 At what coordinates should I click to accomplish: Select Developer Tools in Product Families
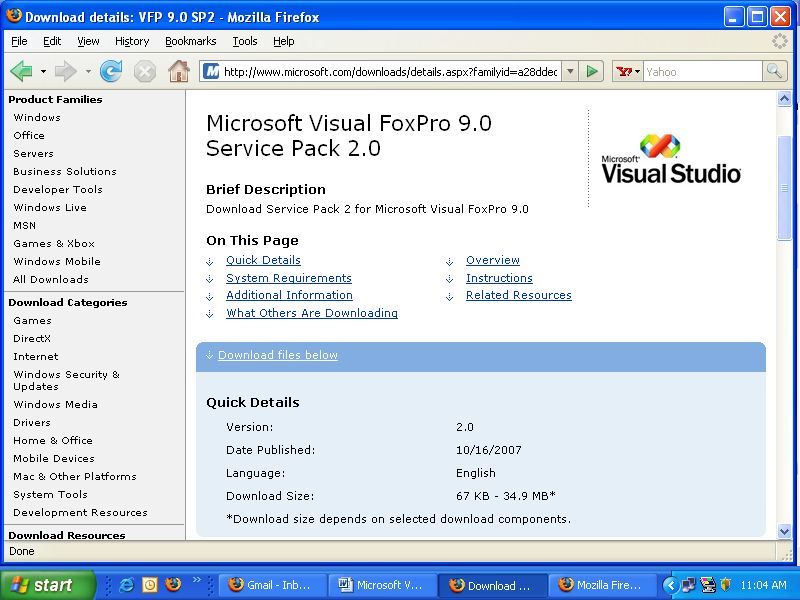[x=58, y=189]
